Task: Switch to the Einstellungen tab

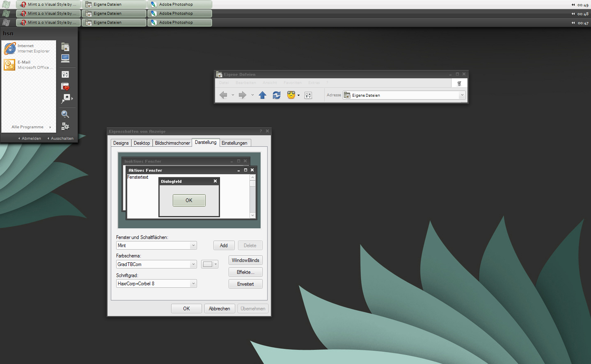Action: click(x=234, y=143)
